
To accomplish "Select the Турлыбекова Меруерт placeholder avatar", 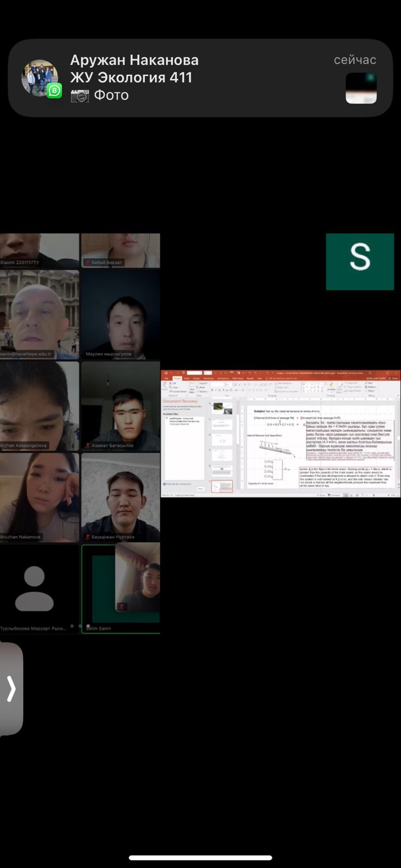I will coord(35,589).
